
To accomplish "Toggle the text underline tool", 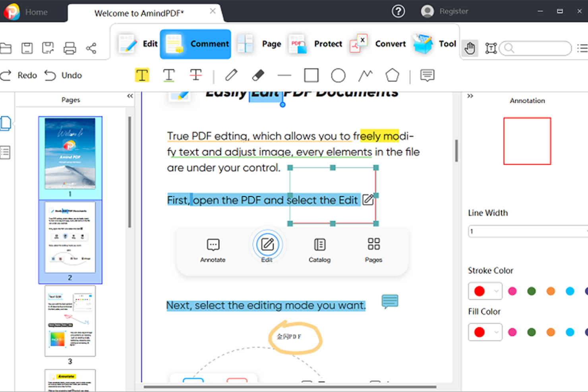I will pos(169,75).
